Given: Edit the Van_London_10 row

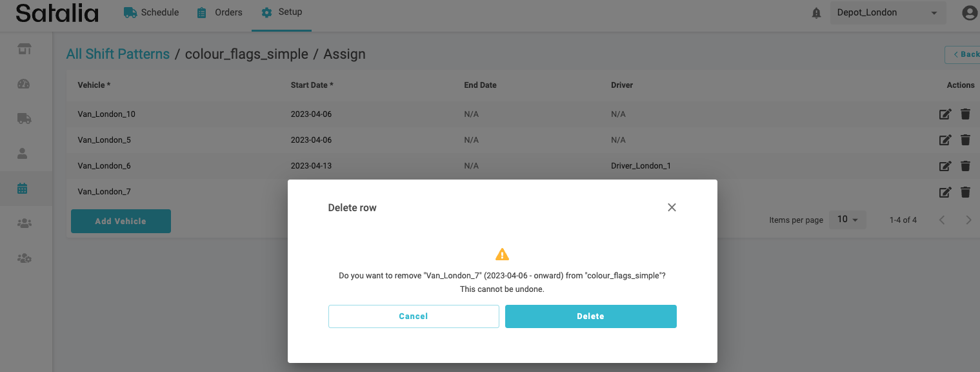Looking at the screenshot, I should 945,114.
